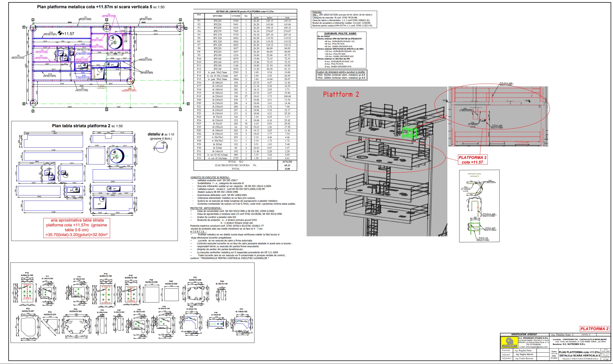
Task: Click the +11.57 elevation marker symbol
Action: tap(60, 33)
